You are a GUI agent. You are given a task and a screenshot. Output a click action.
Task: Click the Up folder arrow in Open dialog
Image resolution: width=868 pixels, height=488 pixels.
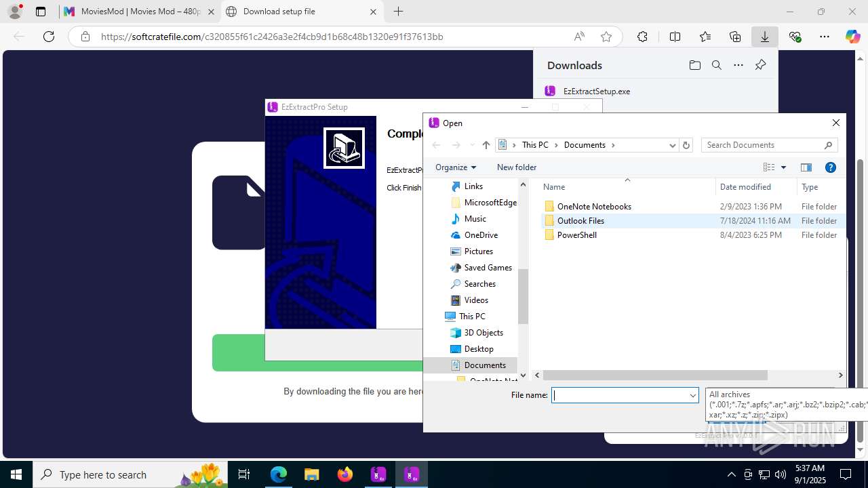(x=486, y=145)
